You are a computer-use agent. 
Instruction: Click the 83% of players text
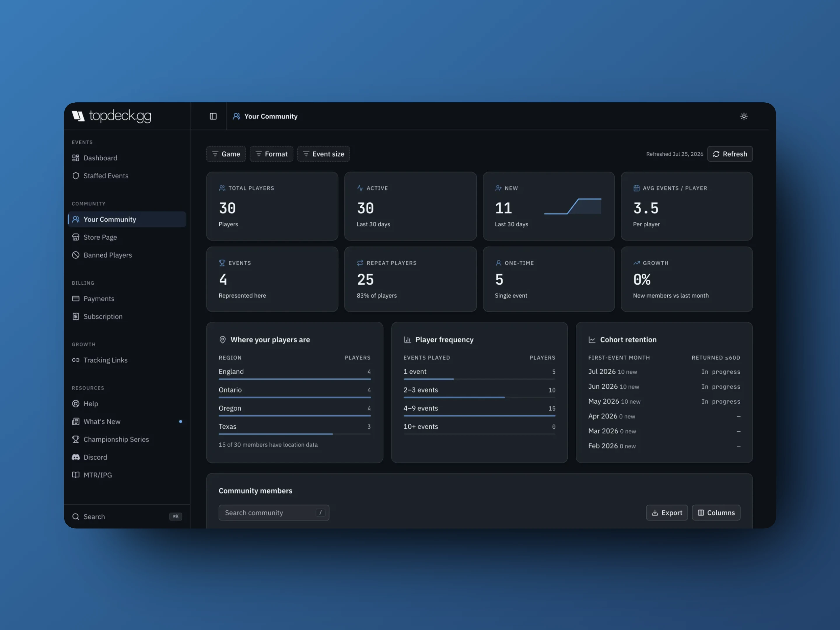tap(376, 295)
